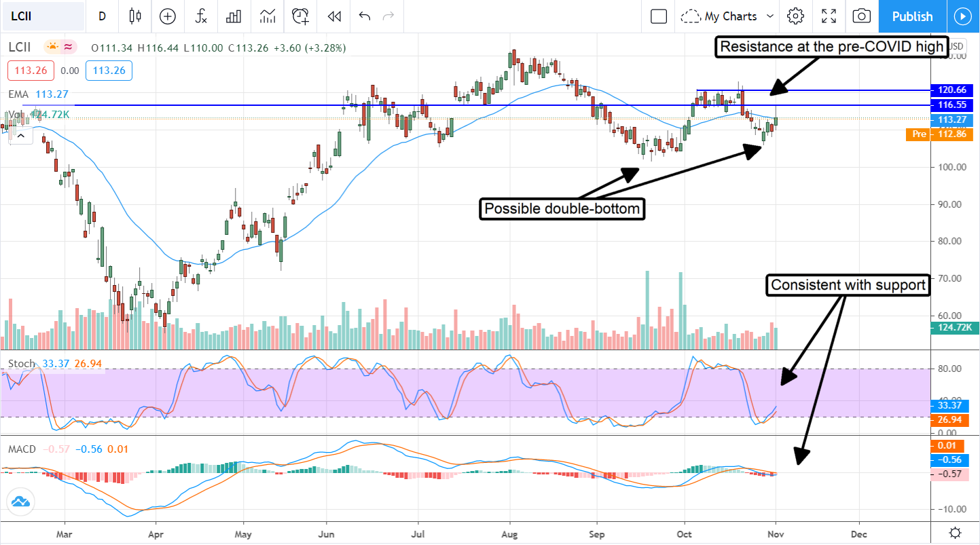Image resolution: width=980 pixels, height=545 pixels.
Task: Click the +3.60 (+3.28%) change value
Action: pyautogui.click(x=310, y=48)
